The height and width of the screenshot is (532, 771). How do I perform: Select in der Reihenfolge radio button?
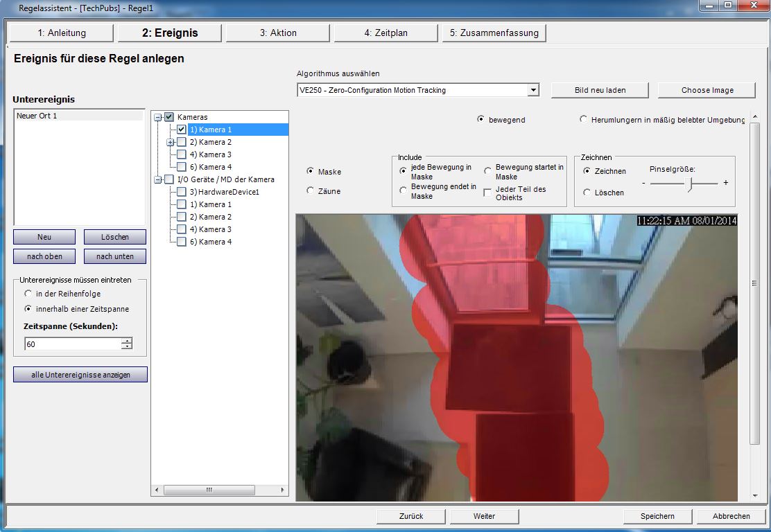click(x=28, y=293)
